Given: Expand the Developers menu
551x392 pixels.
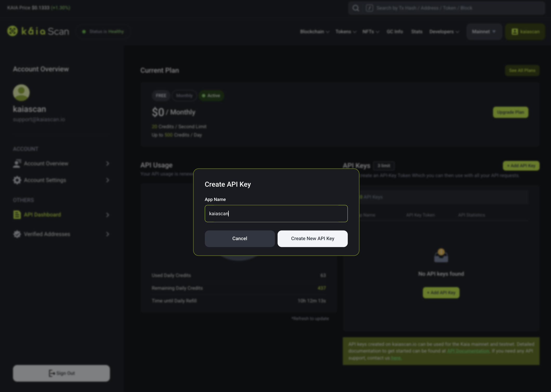Looking at the screenshot, I should click(444, 32).
